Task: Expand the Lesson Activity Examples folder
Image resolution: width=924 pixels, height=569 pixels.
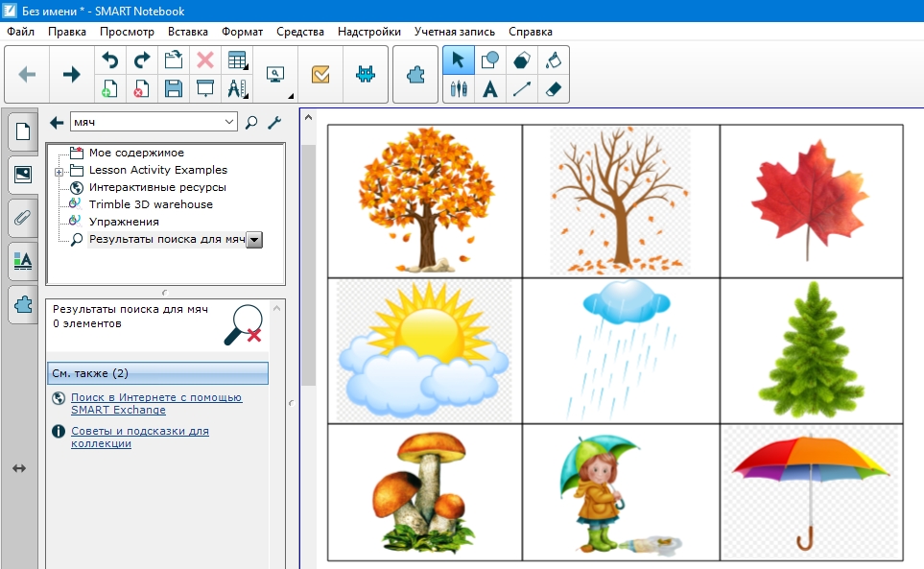Action: click(x=59, y=171)
